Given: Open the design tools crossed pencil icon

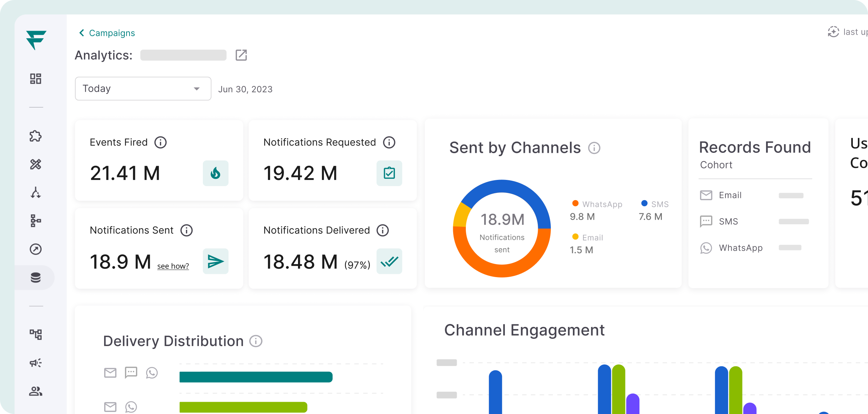Looking at the screenshot, I should pyautogui.click(x=35, y=164).
